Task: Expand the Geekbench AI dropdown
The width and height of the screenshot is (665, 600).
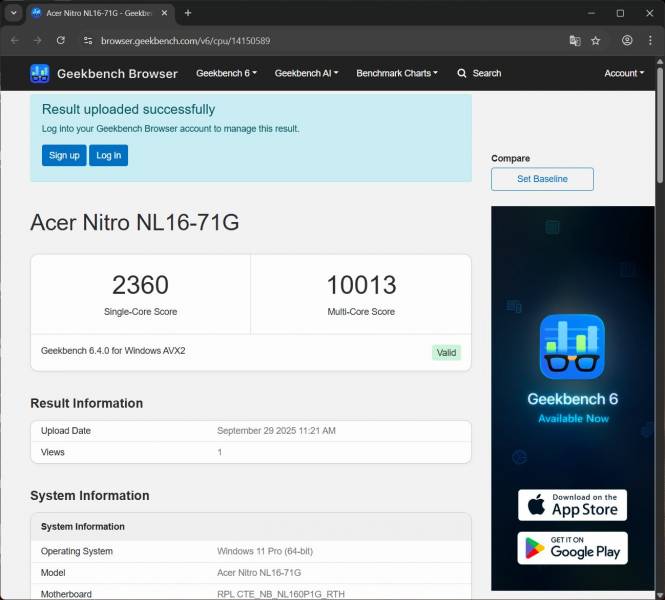Action: (306, 73)
